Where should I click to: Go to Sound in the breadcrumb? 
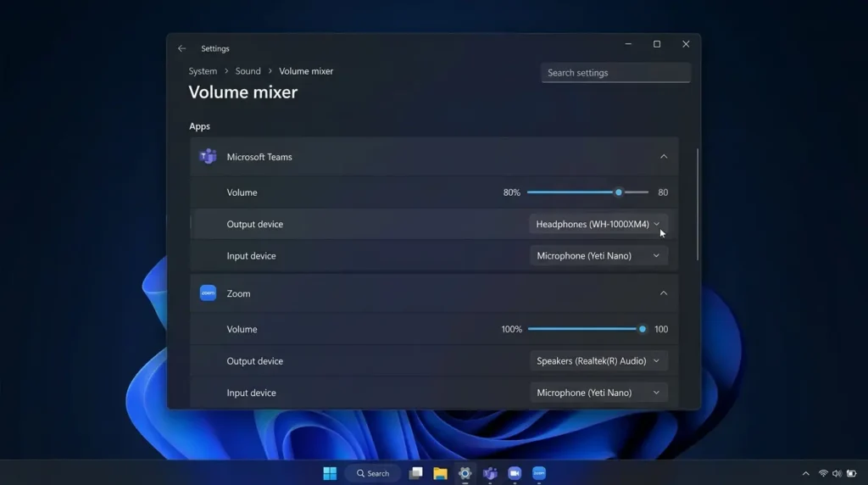click(x=248, y=71)
